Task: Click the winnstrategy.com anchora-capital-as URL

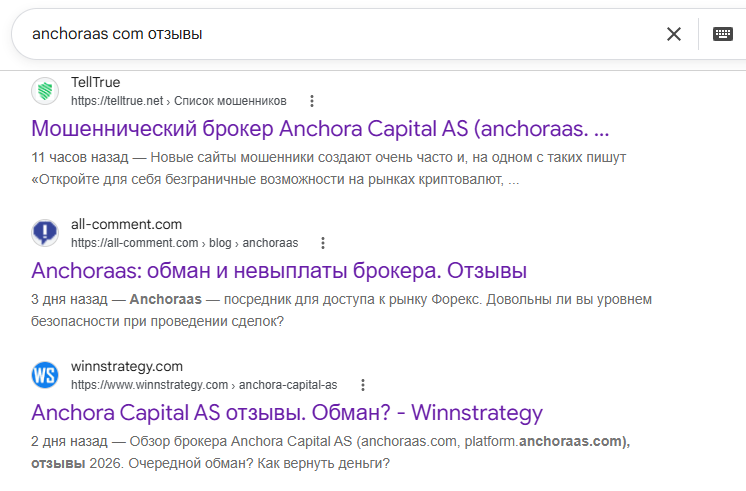Action: coord(204,385)
